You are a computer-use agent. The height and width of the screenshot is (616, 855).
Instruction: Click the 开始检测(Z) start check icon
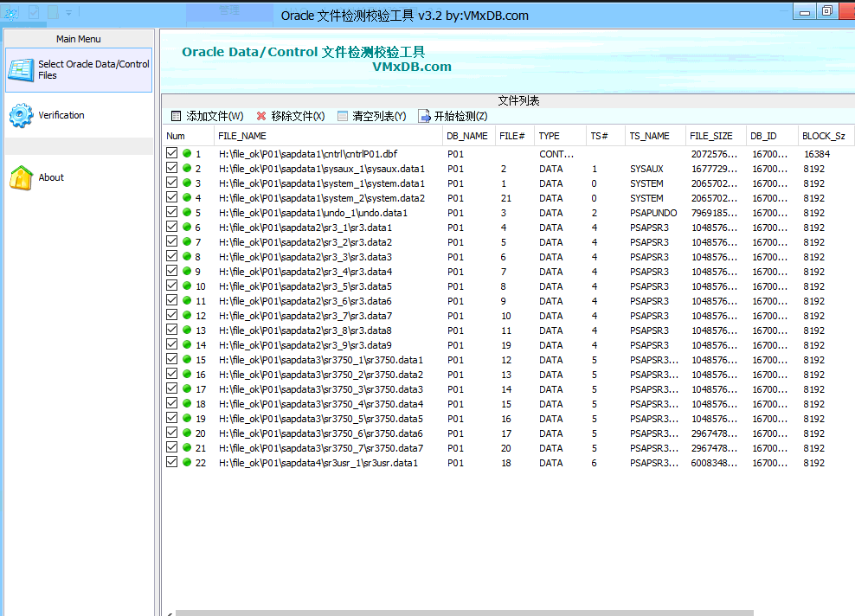point(424,116)
